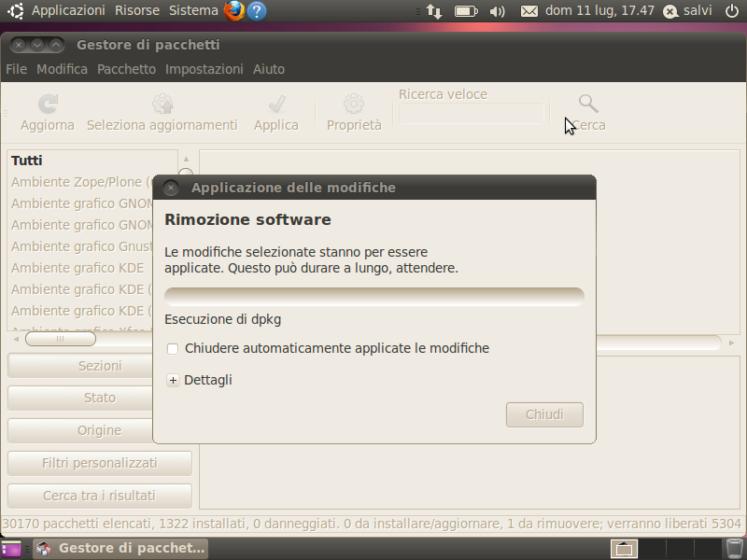The height and width of the screenshot is (560, 747).
Task: Open the Sistema menu
Action: 193,10
